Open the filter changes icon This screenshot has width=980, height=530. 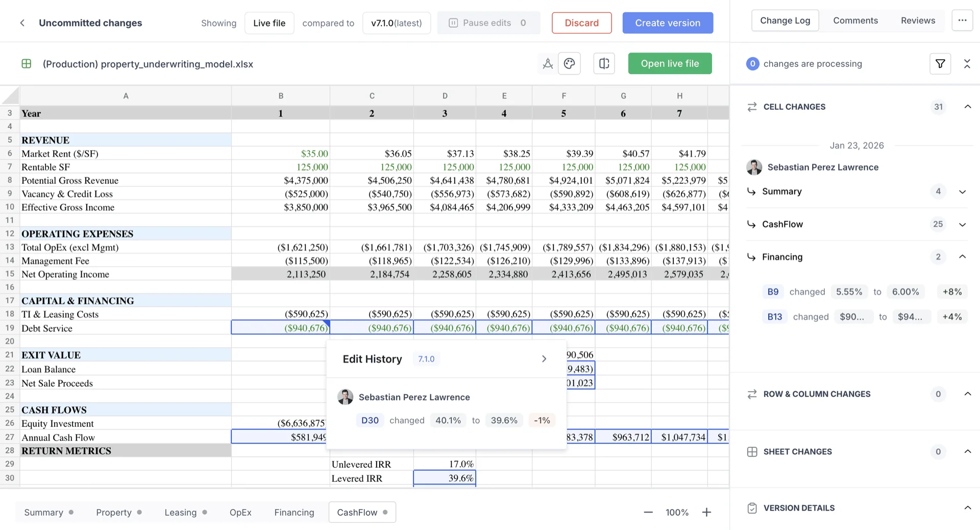click(x=940, y=63)
